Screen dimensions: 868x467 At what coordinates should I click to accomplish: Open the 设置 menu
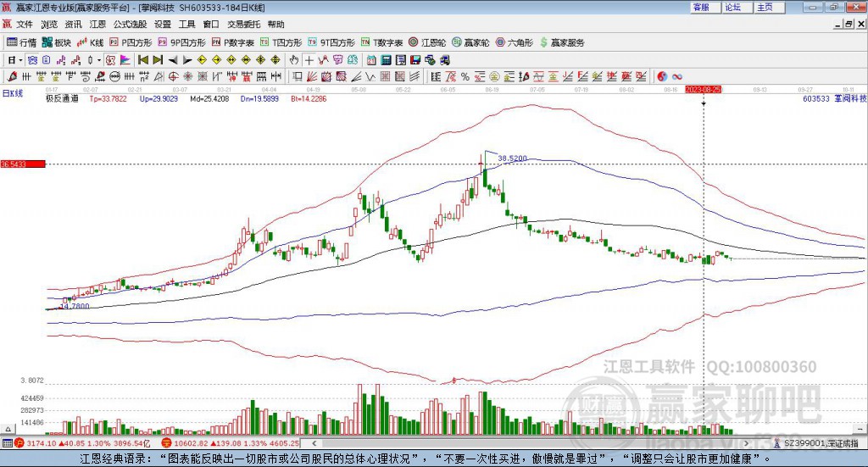163,25
